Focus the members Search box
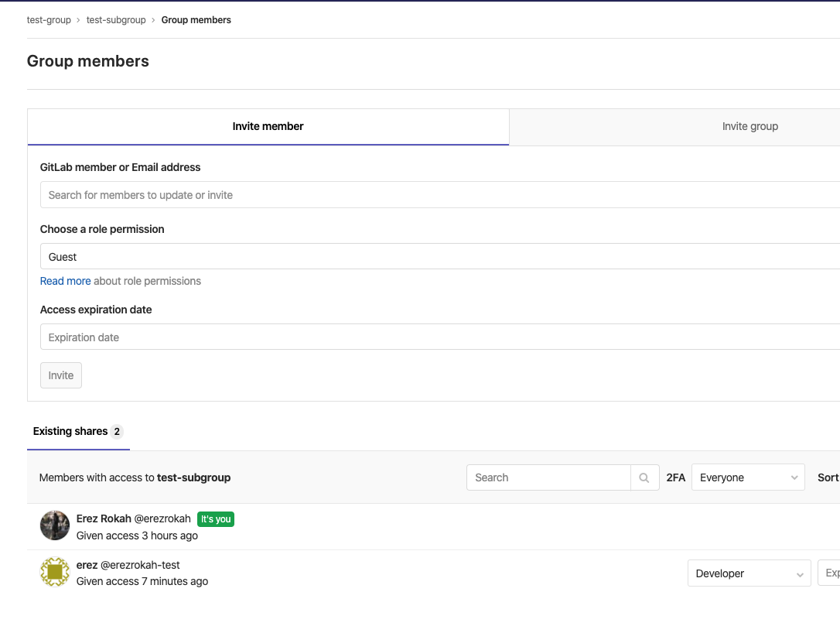Screen dimensions: 840x633 point(548,477)
